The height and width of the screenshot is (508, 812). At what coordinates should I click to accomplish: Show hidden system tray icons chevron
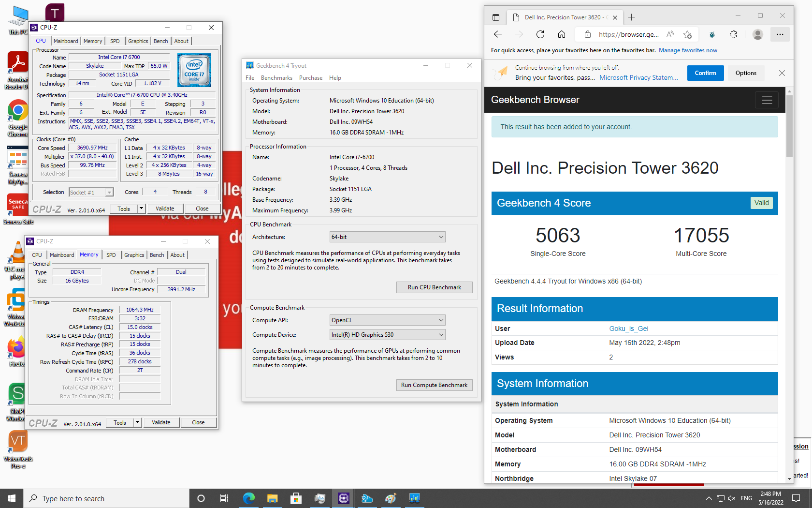(x=709, y=498)
